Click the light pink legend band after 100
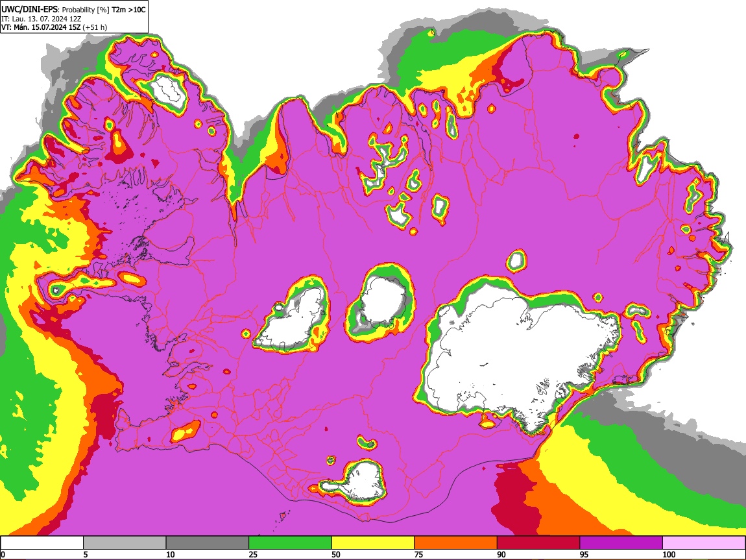Image resolution: width=746 pixels, height=560 pixels. [704, 543]
